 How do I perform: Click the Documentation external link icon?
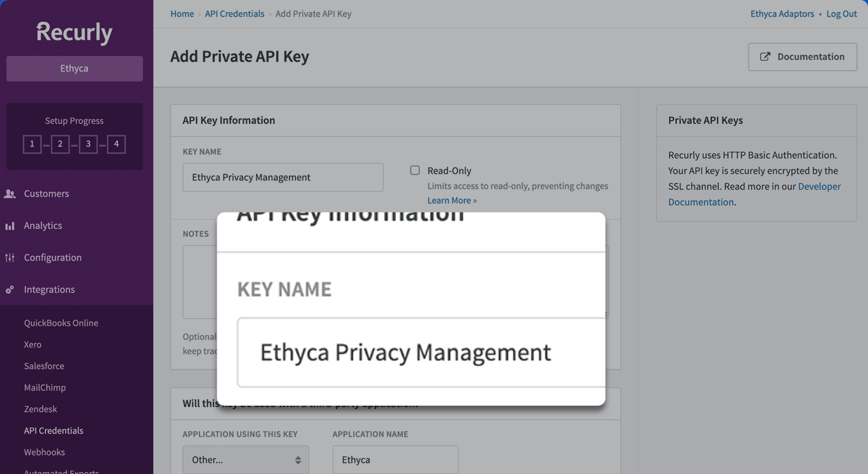(x=765, y=56)
